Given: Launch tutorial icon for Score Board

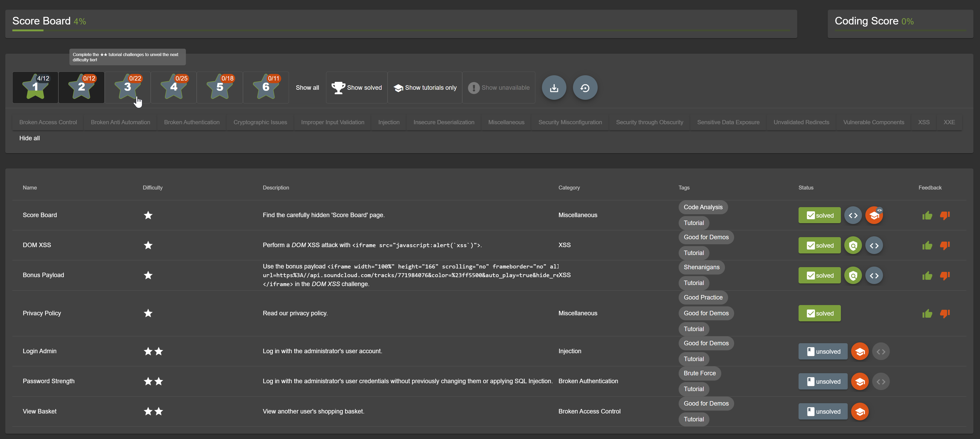Looking at the screenshot, I should [x=874, y=216].
